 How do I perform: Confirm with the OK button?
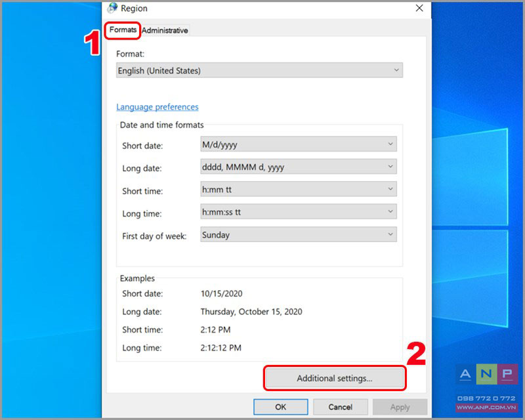click(281, 407)
